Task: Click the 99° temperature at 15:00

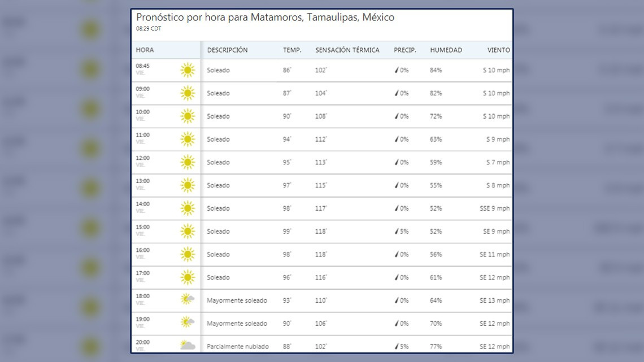Action: 287,232
